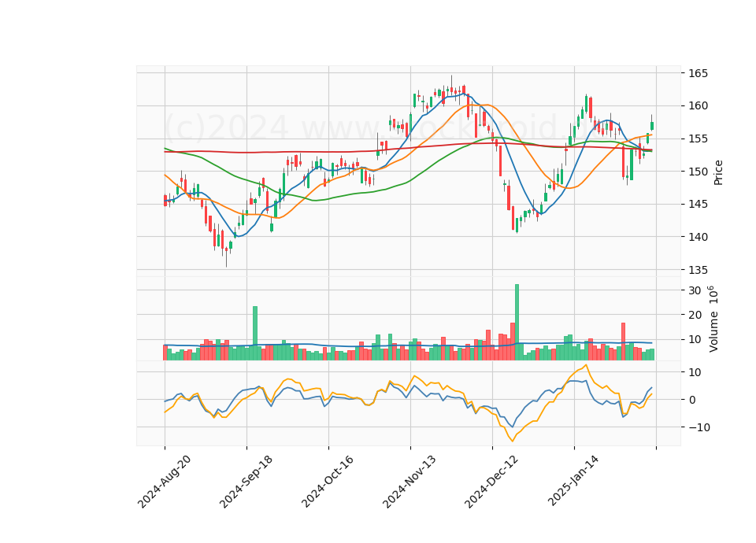This screenshot has height=543, width=756.
Task: Click the vertical "Price" axis title
Action: (x=718, y=172)
